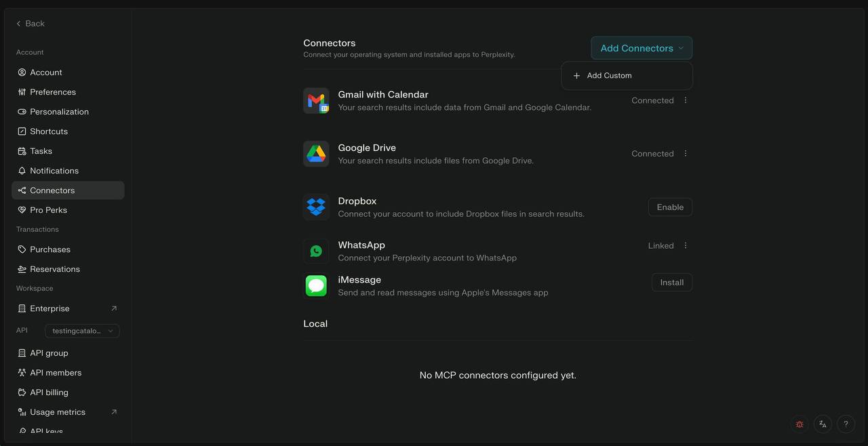Open Google Drive three-dot options menu
Screen dimensions: 868x446
[x=686, y=154]
